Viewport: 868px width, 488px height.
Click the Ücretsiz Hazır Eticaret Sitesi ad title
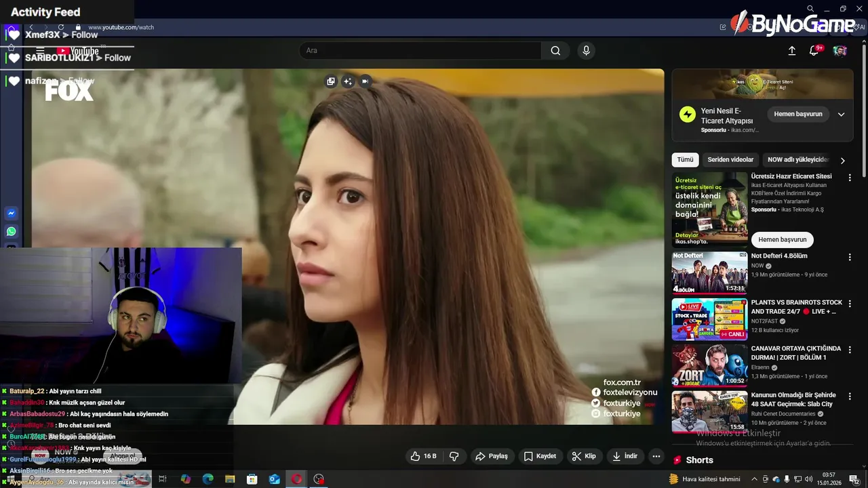coord(791,176)
